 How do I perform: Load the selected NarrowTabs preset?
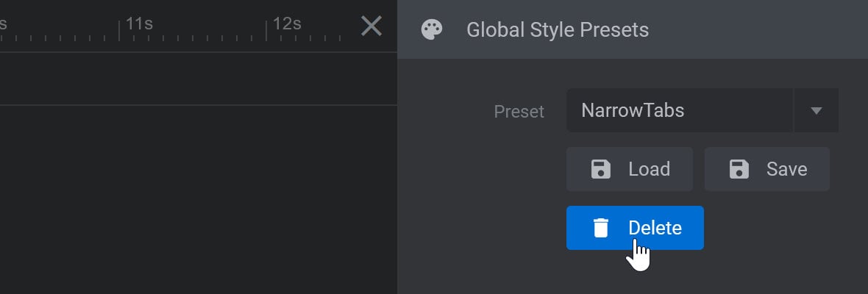click(630, 169)
